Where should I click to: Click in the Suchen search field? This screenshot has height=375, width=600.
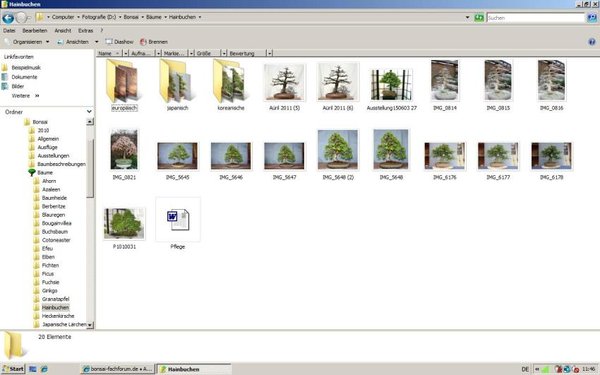pos(536,18)
